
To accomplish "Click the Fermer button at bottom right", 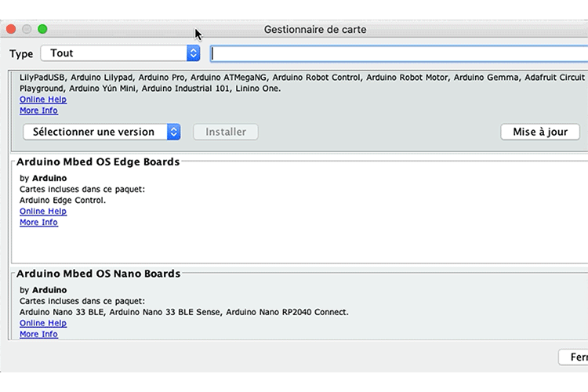I will (x=574, y=357).
